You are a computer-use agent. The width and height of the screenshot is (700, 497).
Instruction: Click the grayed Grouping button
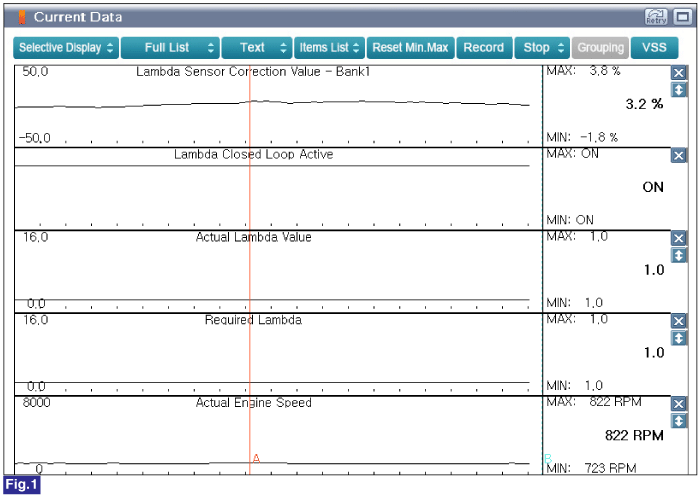[600, 48]
